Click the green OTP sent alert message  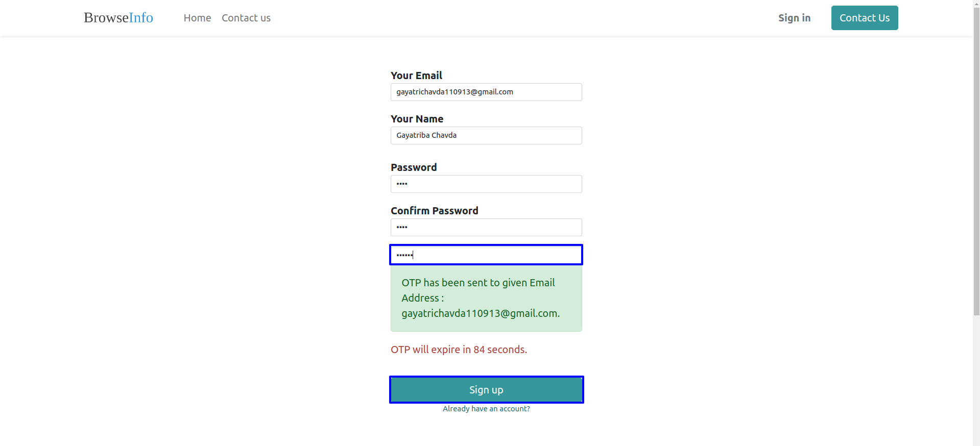486,298
